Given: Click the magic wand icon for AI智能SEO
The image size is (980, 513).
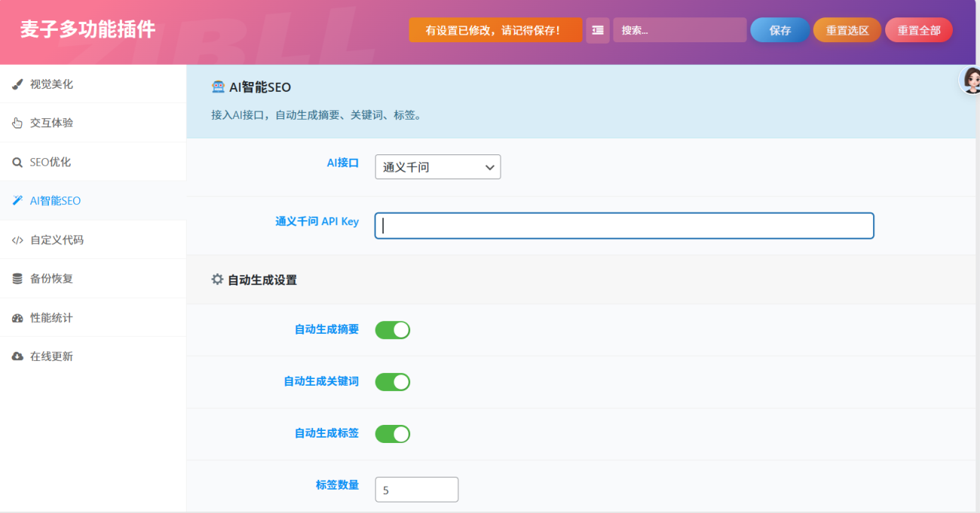Looking at the screenshot, I should [x=17, y=200].
